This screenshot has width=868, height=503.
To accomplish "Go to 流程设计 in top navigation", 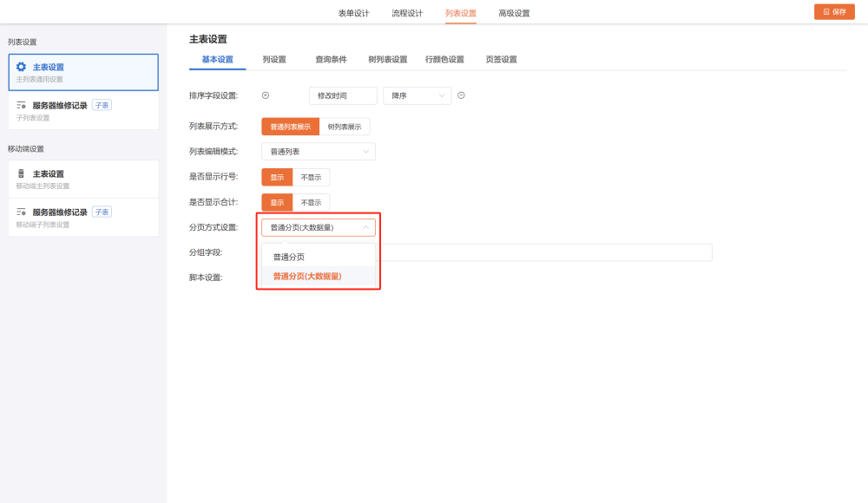I will [407, 13].
